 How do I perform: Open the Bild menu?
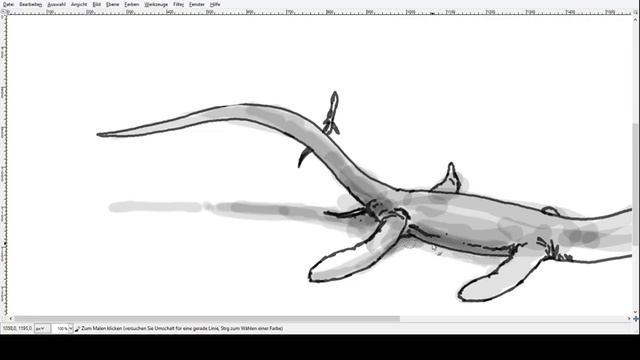[x=96, y=4]
